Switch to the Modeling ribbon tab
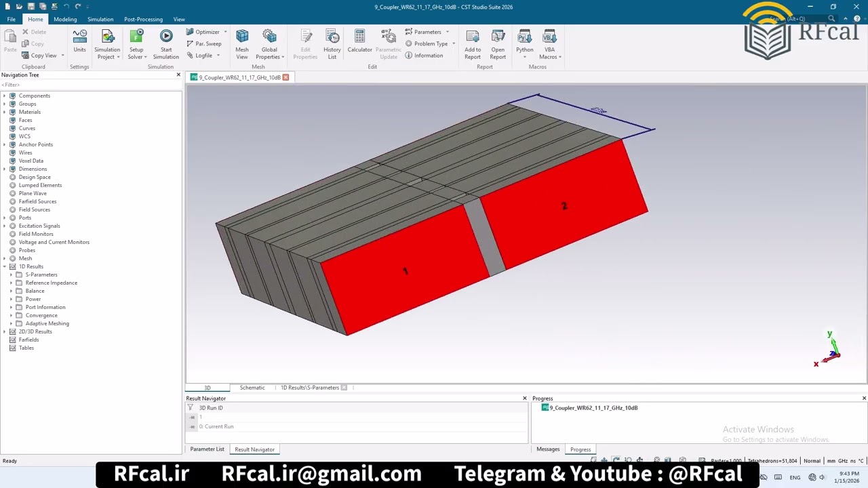Viewport: 868px width, 488px height. tap(65, 19)
